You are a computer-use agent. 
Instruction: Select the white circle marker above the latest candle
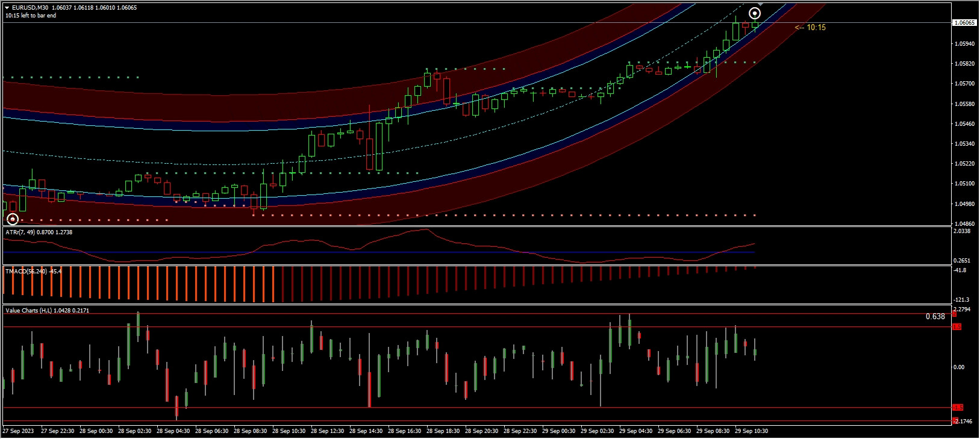click(755, 13)
